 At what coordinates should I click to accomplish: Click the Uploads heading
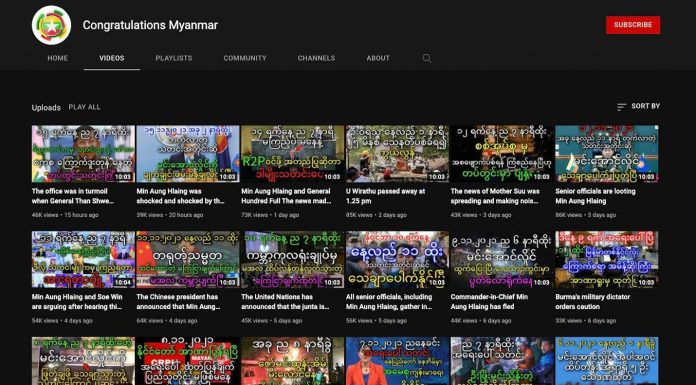click(x=46, y=107)
